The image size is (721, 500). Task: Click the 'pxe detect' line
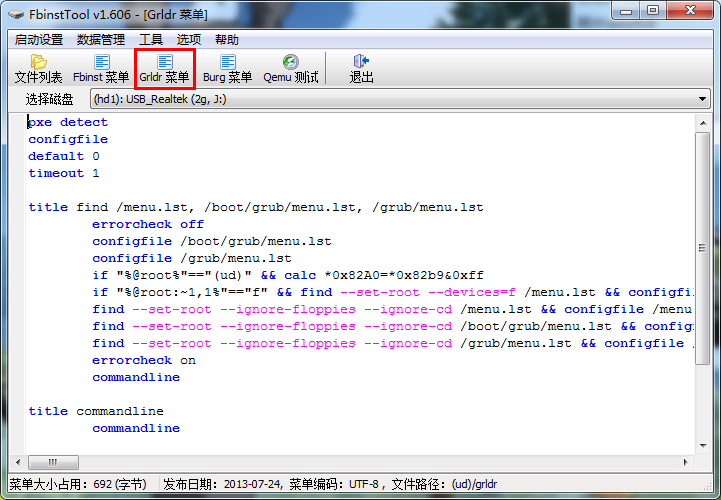(68, 122)
